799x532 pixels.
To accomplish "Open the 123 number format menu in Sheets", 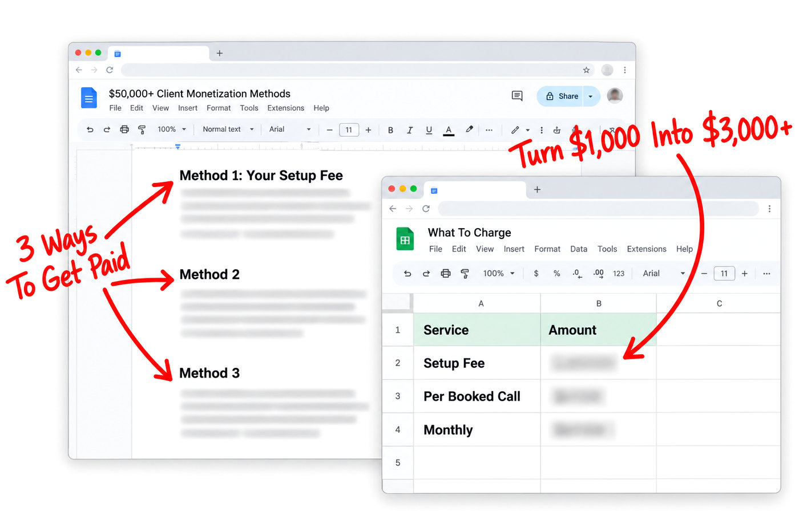I will point(619,274).
